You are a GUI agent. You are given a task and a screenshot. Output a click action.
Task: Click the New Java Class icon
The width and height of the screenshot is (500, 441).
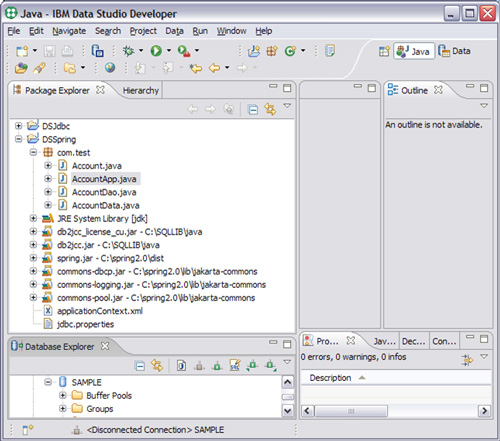(290, 51)
